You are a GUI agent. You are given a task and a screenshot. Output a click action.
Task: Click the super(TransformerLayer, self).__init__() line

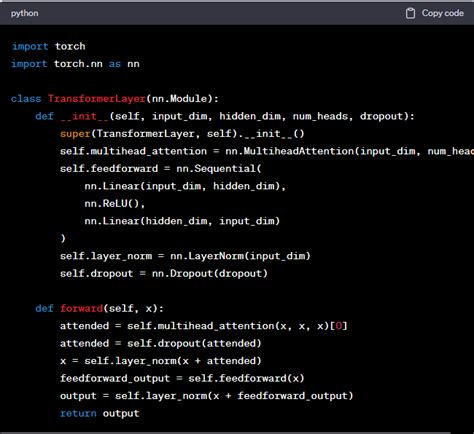tap(182, 134)
